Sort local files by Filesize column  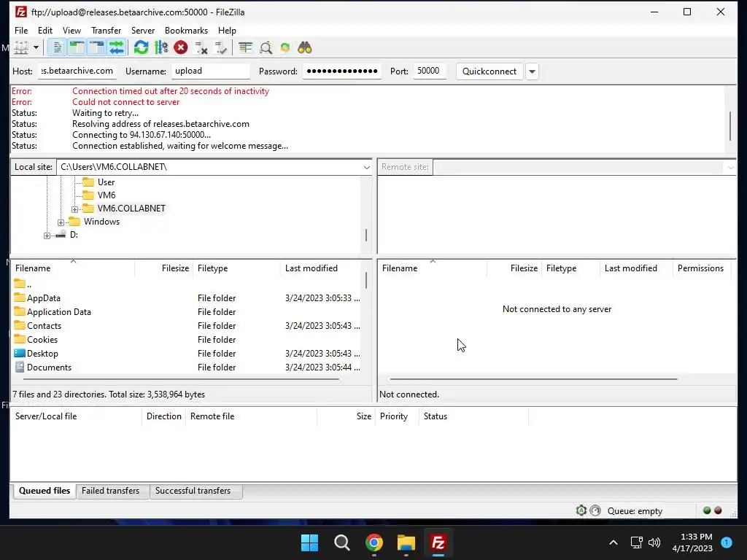(x=164, y=268)
